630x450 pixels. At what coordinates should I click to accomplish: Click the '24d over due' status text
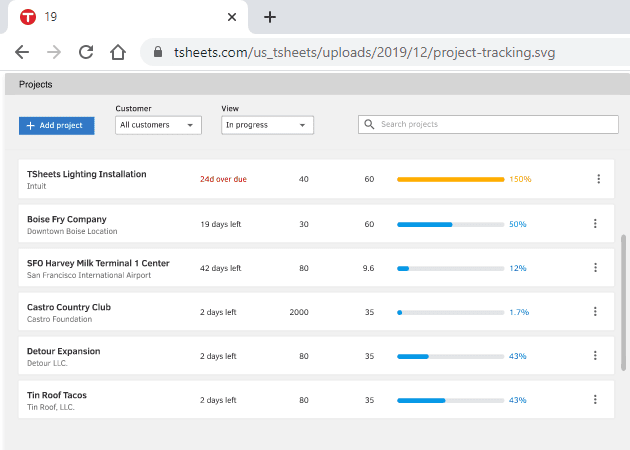[x=223, y=179]
